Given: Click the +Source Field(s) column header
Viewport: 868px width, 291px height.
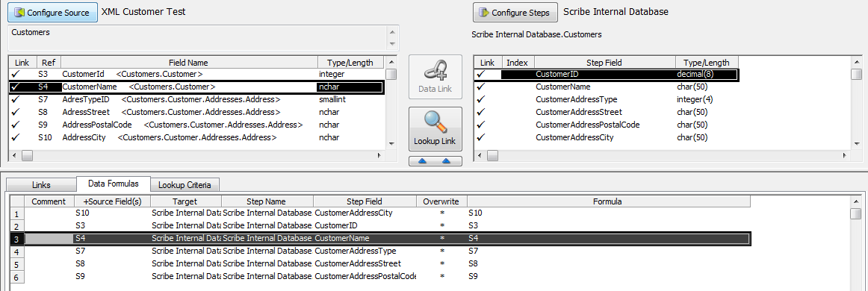Looking at the screenshot, I should (x=112, y=201).
